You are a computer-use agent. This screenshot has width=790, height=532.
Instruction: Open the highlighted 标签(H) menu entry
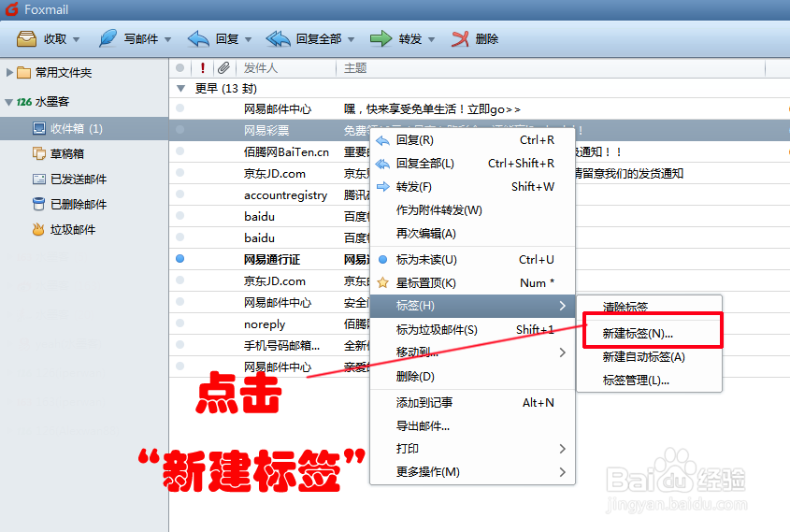[472, 306]
